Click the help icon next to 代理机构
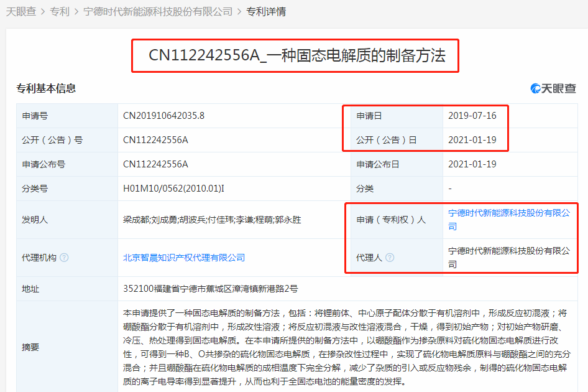The image size is (588, 392). (65, 258)
